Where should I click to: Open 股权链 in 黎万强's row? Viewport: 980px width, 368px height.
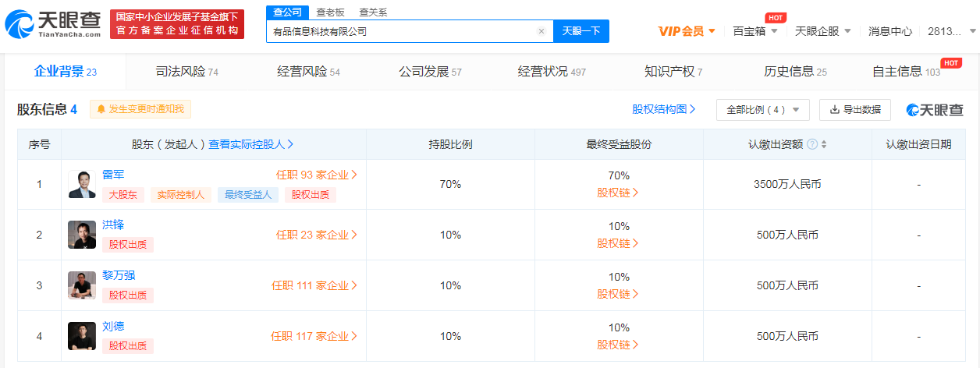(618, 294)
